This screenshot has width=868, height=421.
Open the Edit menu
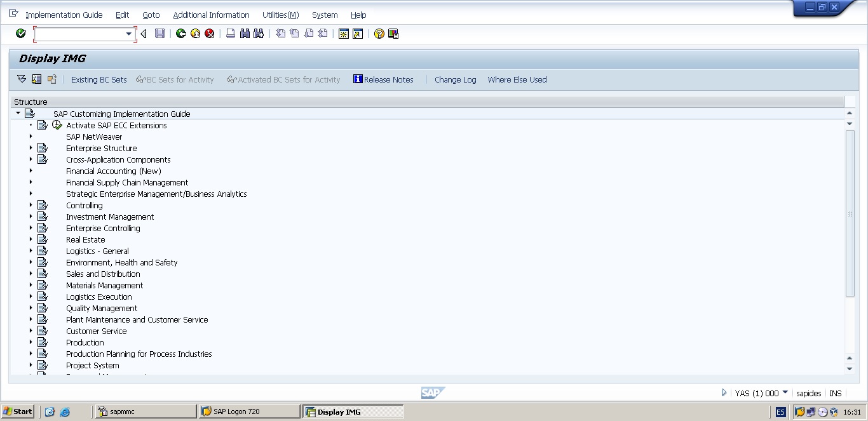122,15
